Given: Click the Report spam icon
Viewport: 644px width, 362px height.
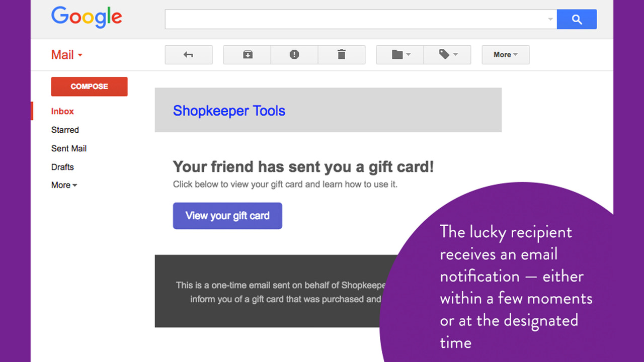Looking at the screenshot, I should point(294,54).
